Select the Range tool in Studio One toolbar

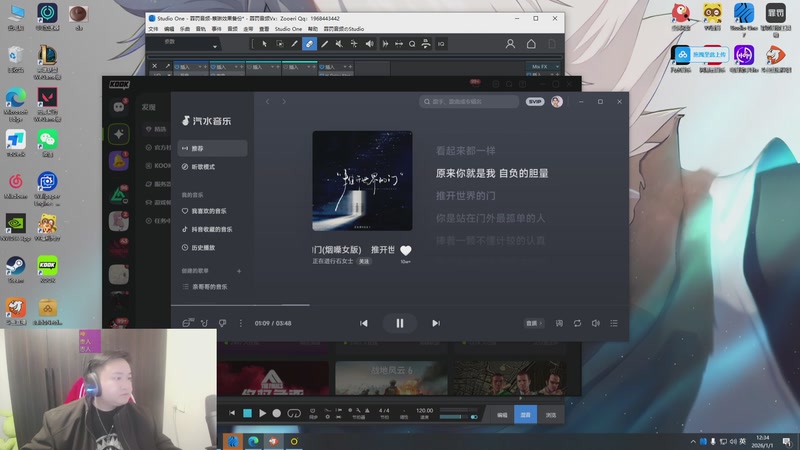[280, 44]
